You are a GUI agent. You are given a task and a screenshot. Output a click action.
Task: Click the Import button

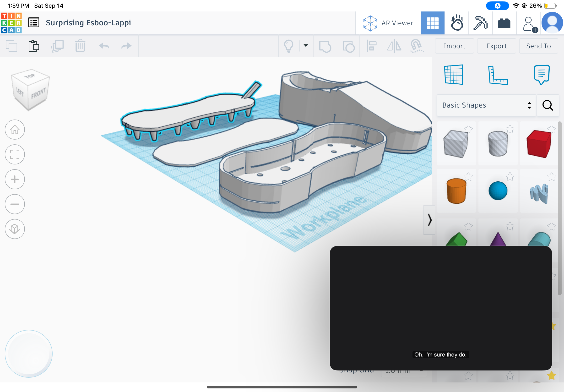click(454, 46)
